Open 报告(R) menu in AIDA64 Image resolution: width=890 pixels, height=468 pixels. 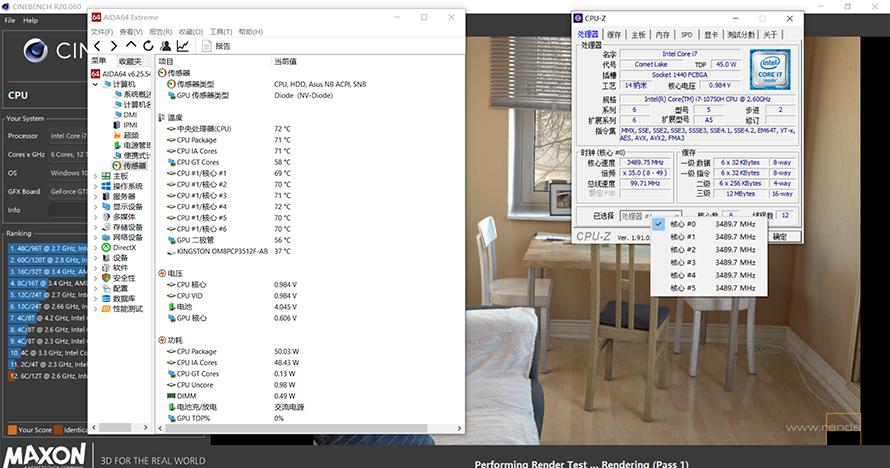161,32
